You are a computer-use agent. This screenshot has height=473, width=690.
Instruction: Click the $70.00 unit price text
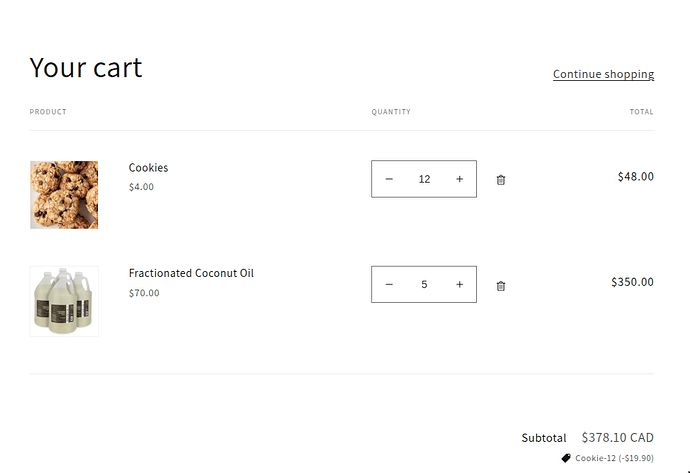pos(144,293)
